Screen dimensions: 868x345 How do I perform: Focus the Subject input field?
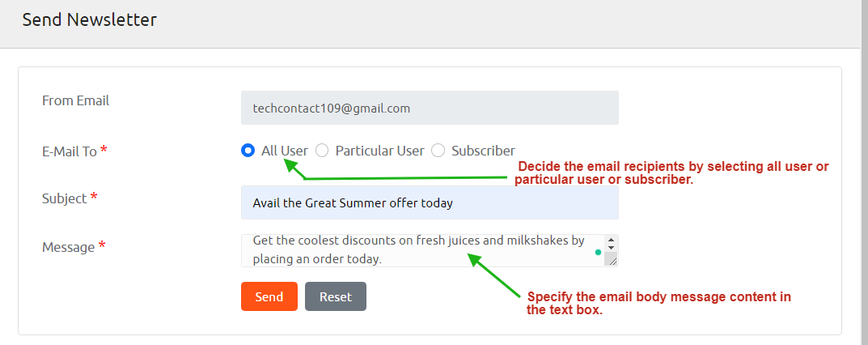430,203
